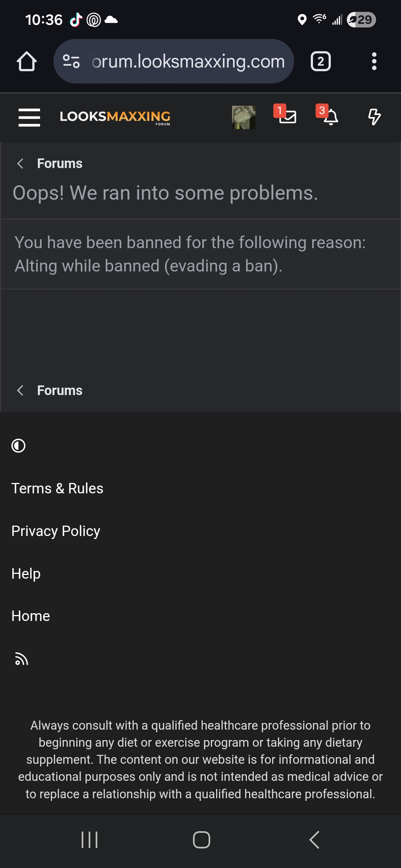The height and width of the screenshot is (868, 401).
Task: Tap the Looksmaxxing Forum logo
Action: (x=115, y=117)
